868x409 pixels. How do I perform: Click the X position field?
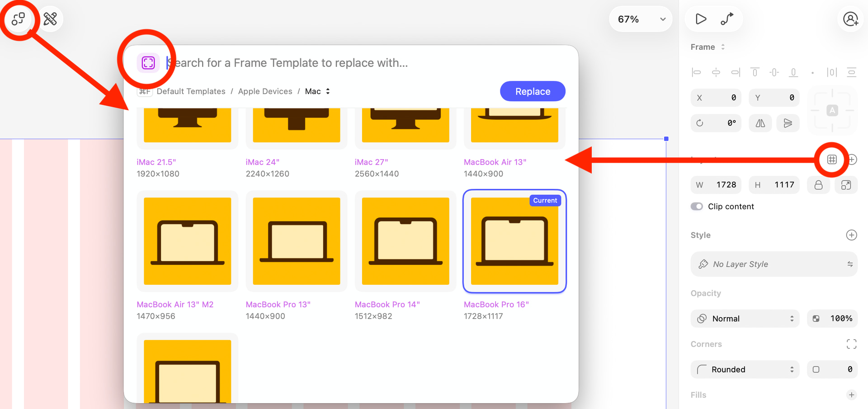pyautogui.click(x=716, y=98)
